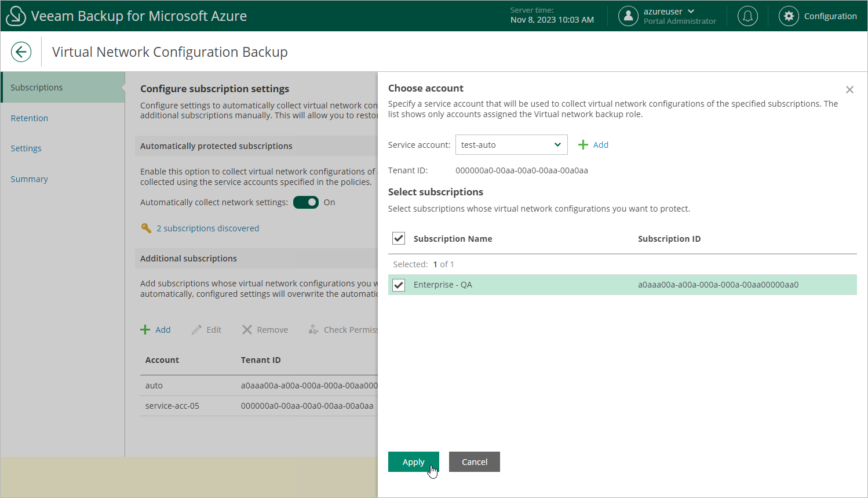Screen dimensions: 868x498
Task: Open the 2 subscriptions discovered link
Action: pyautogui.click(x=207, y=228)
